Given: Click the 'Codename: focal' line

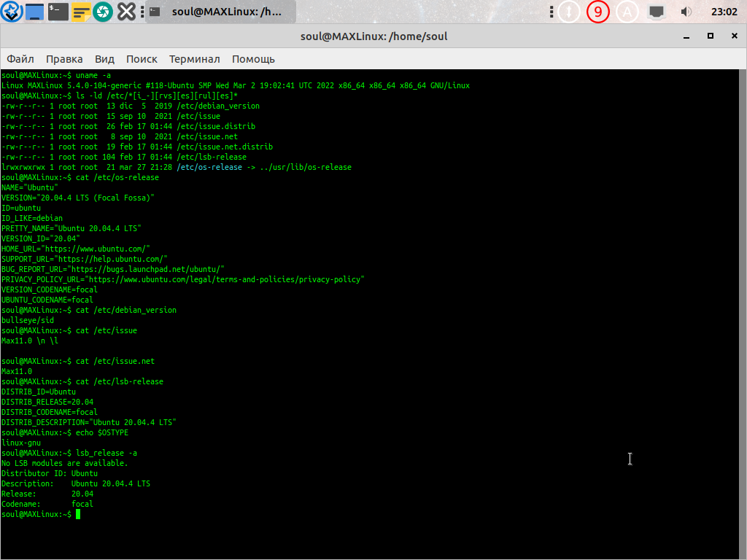Looking at the screenshot, I should (47, 504).
